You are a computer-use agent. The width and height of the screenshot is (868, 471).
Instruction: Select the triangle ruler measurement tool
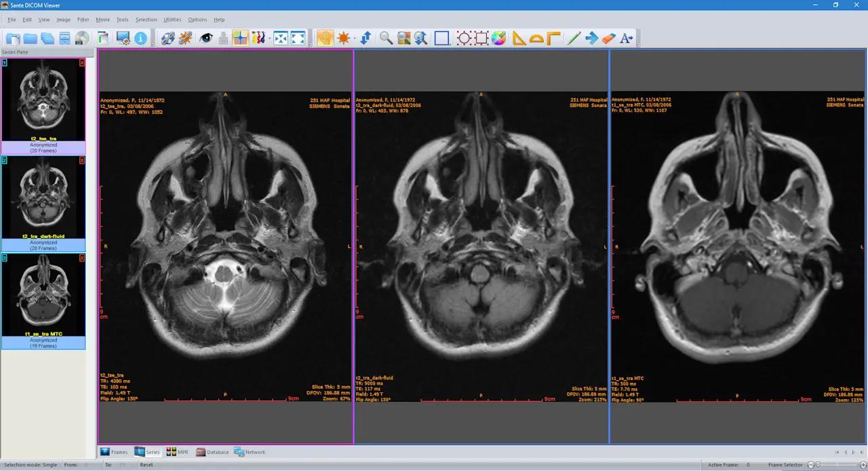[x=519, y=38]
